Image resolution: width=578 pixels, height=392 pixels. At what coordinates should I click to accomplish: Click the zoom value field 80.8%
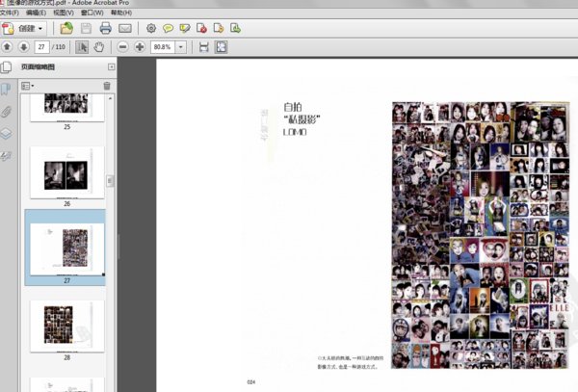[163, 47]
